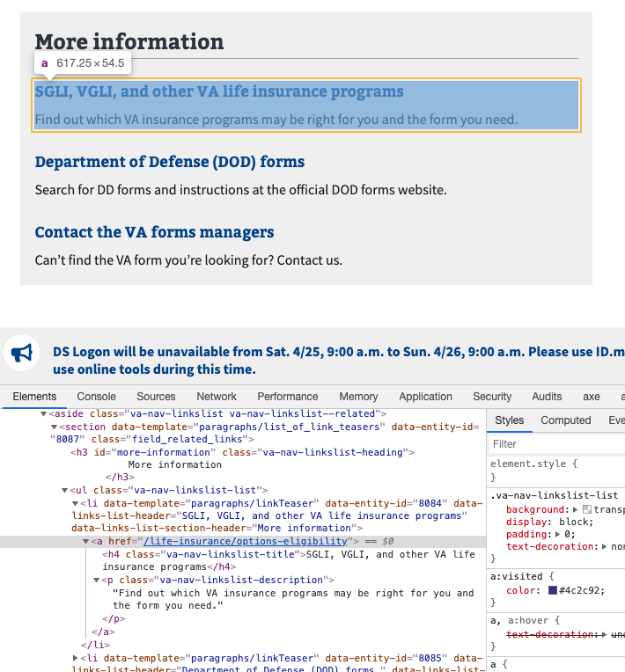This screenshot has height=672, width=625.
Task: Open the Sources tab
Action: tap(156, 397)
